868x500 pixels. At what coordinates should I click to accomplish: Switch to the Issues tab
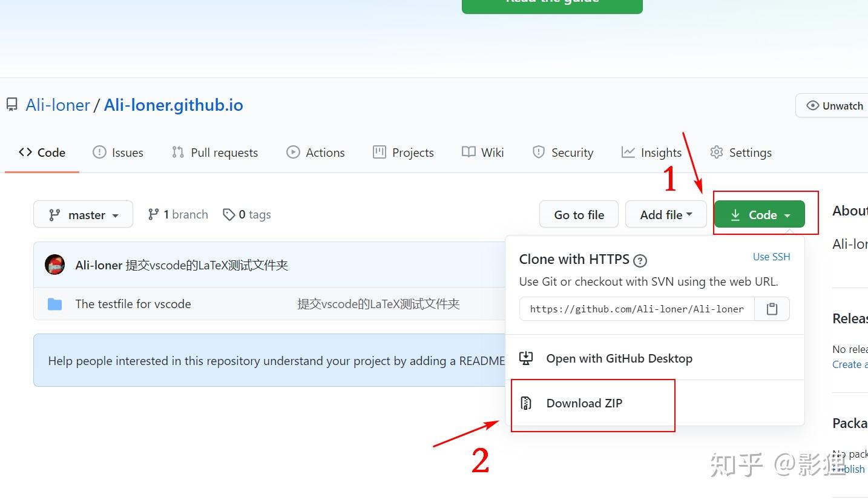point(118,153)
